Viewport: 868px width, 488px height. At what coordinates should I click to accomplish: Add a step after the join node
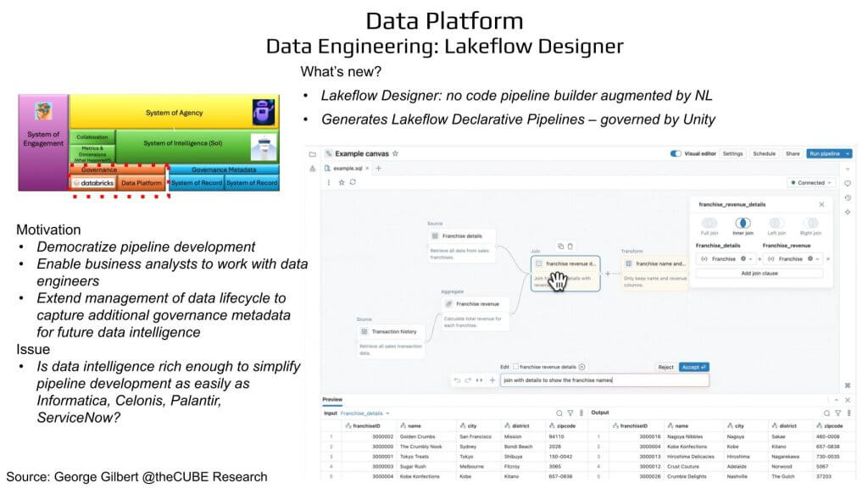click(x=608, y=274)
